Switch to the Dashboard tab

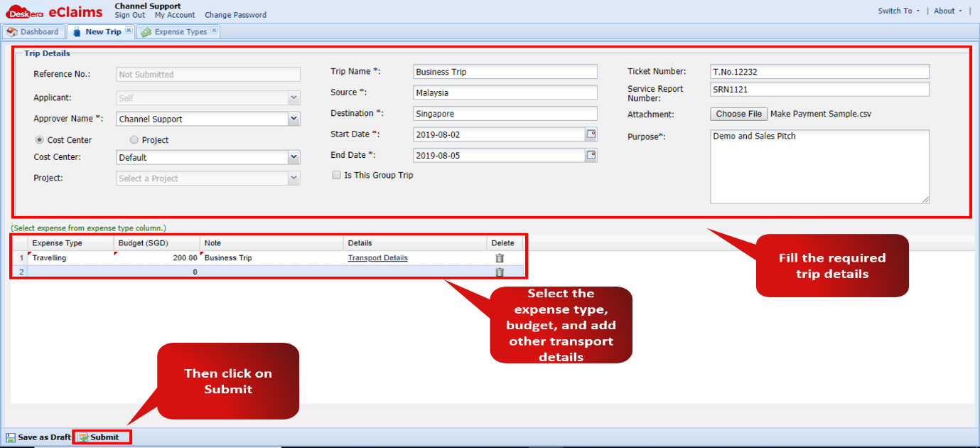tap(33, 32)
